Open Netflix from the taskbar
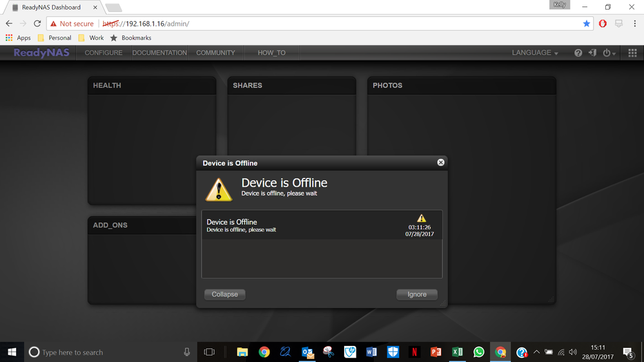 (415, 352)
